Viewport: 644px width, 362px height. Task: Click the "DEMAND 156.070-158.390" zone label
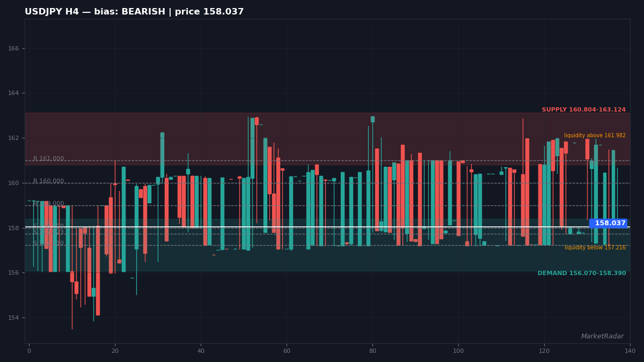click(x=582, y=274)
